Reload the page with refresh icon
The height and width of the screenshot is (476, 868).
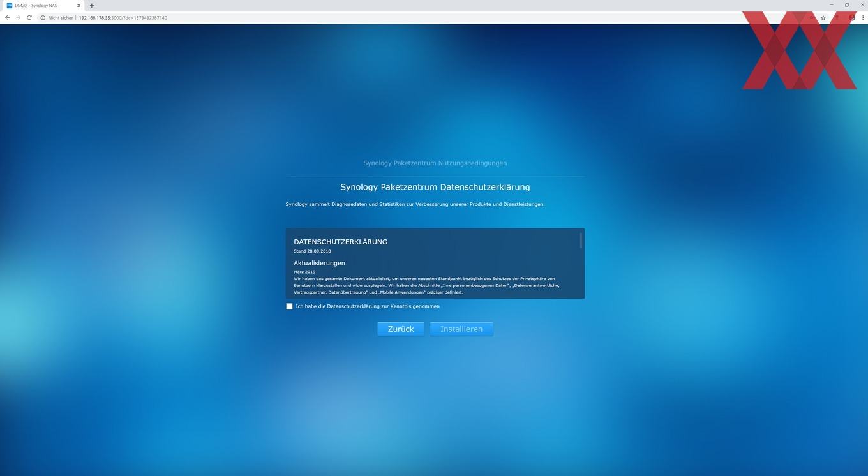tap(29, 18)
